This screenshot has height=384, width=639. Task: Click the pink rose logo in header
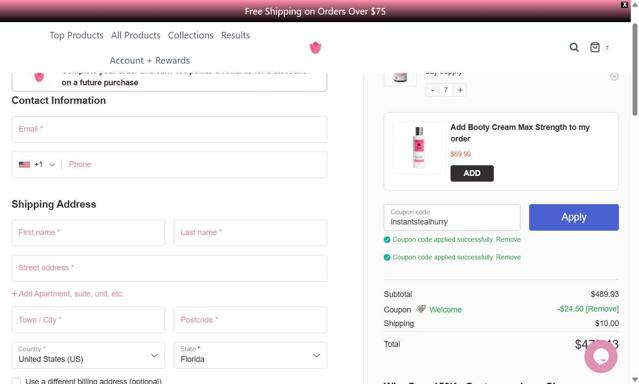point(315,48)
